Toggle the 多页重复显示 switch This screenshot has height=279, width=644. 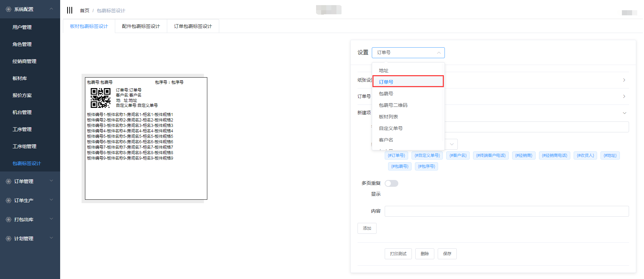tap(391, 183)
